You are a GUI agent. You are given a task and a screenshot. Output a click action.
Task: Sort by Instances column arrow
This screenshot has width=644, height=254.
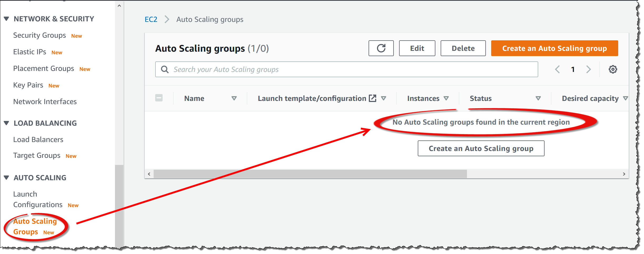(446, 98)
